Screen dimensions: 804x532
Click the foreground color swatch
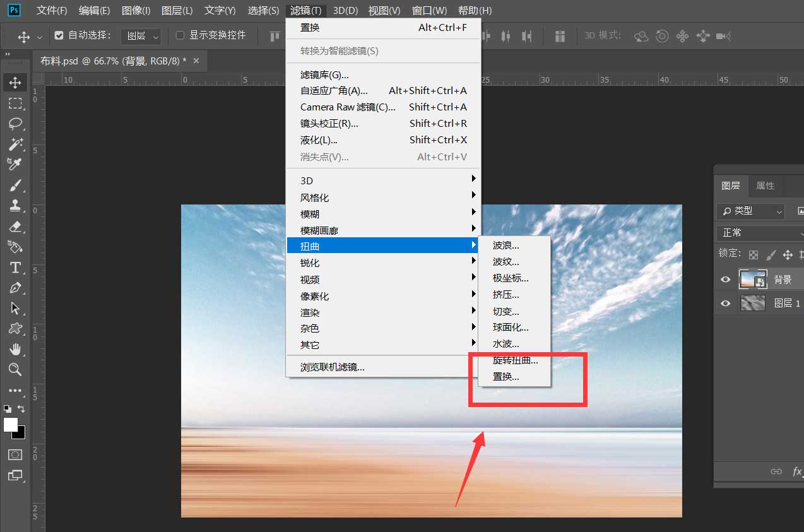[10, 425]
